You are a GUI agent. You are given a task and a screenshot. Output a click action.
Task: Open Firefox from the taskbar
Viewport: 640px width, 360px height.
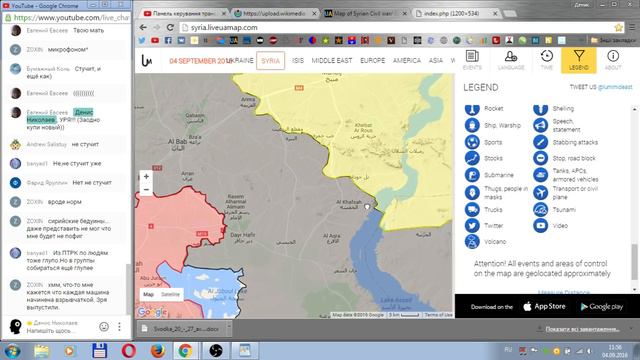point(158,351)
